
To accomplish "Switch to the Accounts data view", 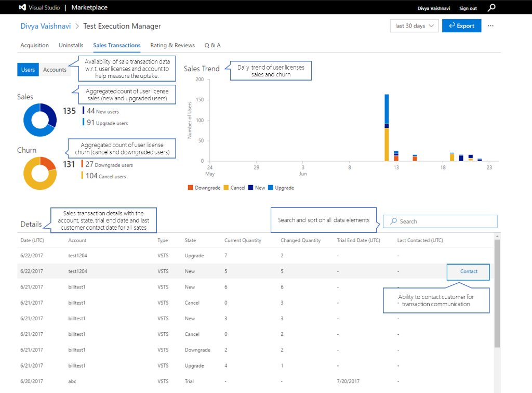I will pyautogui.click(x=54, y=69).
